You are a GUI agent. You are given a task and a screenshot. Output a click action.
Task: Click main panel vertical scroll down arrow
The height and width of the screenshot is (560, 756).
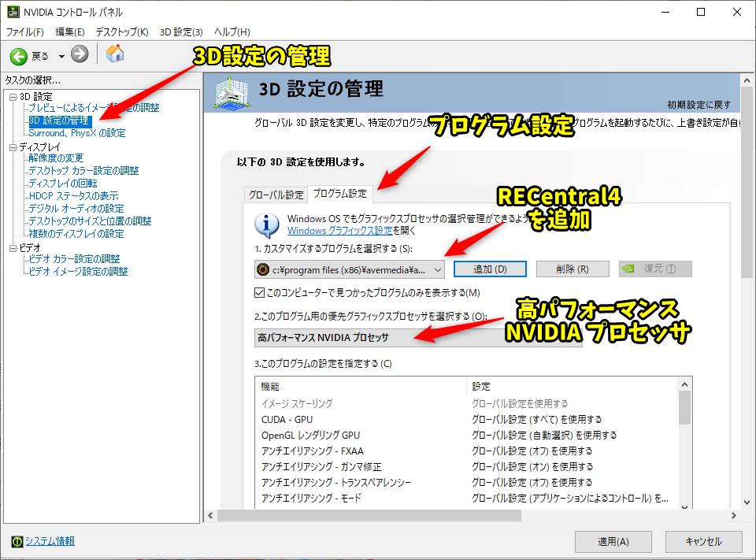747,503
